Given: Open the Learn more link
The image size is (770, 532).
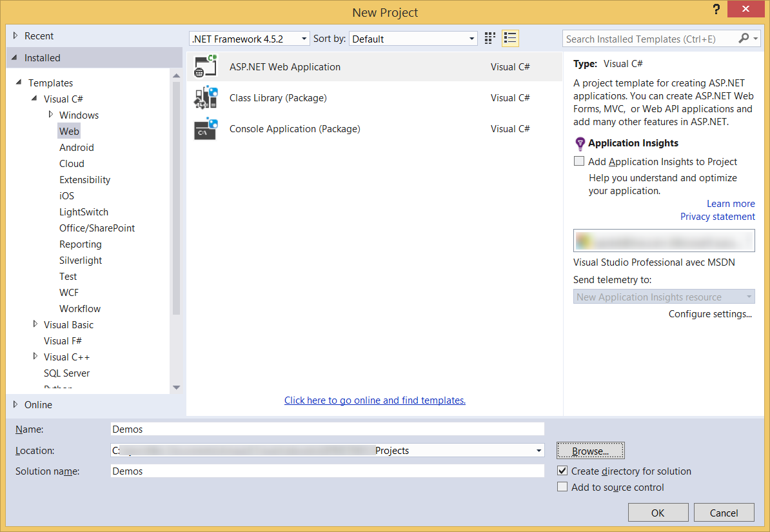Looking at the screenshot, I should pyautogui.click(x=730, y=204).
